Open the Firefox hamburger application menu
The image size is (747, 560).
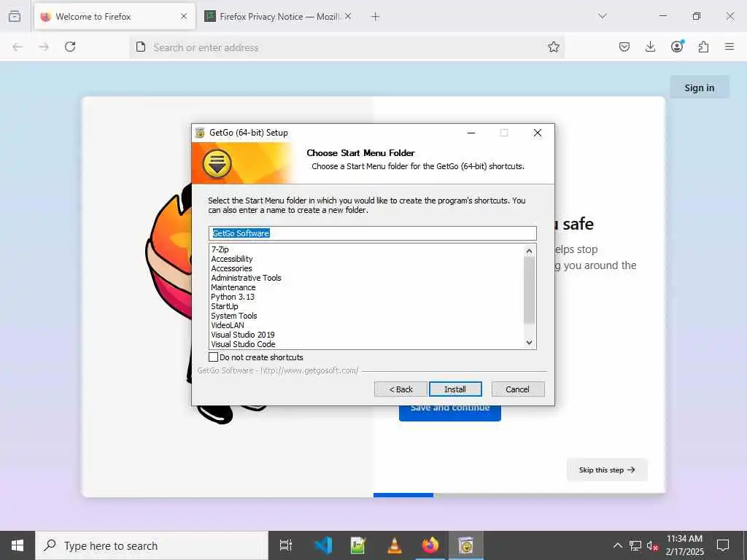coord(729,47)
